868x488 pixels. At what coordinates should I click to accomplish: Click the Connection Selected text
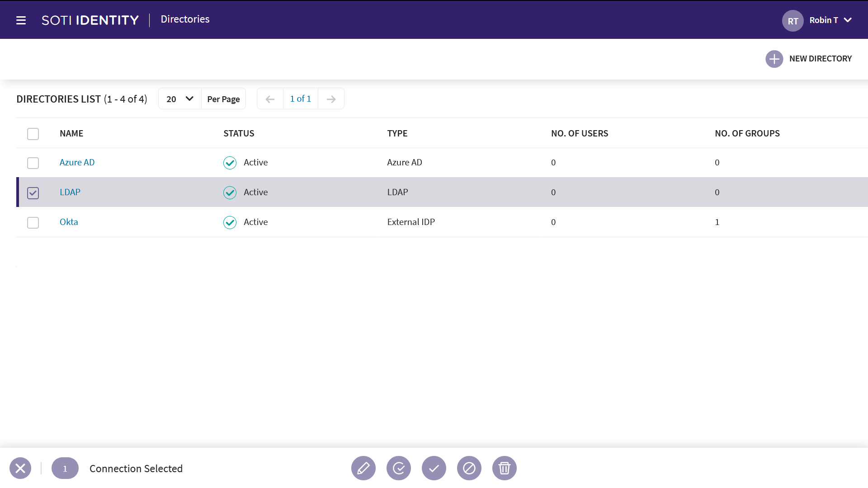(136, 469)
